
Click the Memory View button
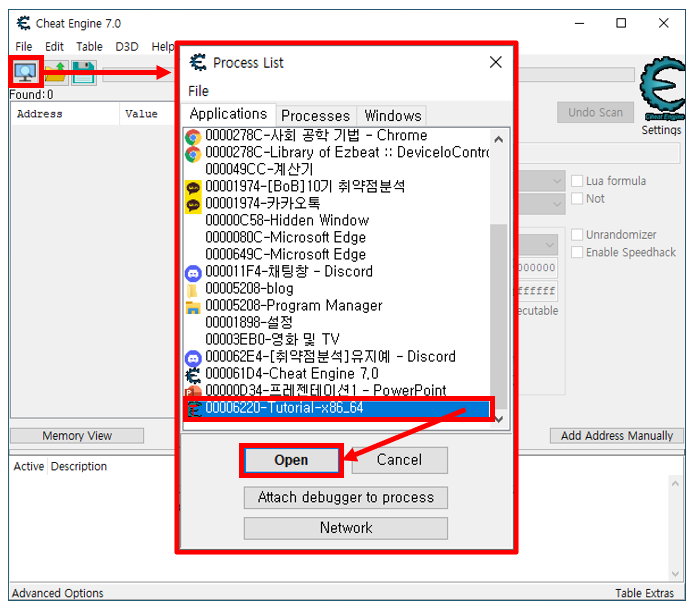pos(77,436)
